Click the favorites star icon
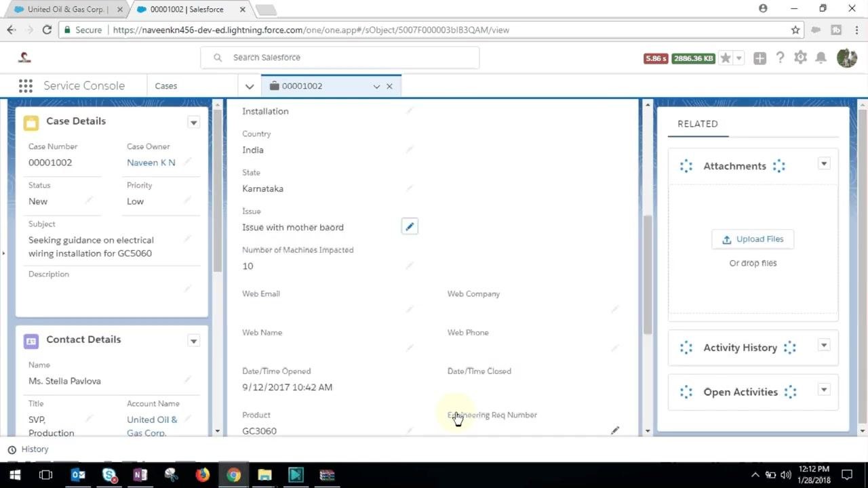Image resolution: width=868 pixels, height=488 pixels. coord(726,58)
